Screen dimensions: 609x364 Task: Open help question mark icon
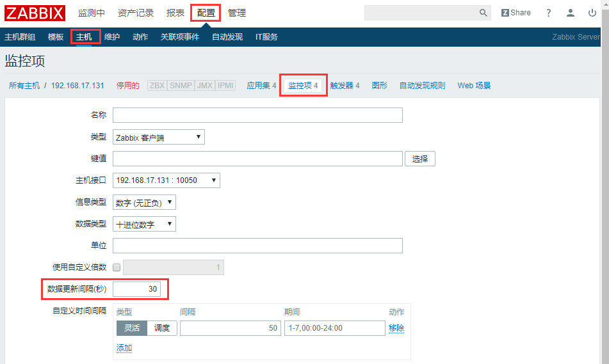pos(548,13)
